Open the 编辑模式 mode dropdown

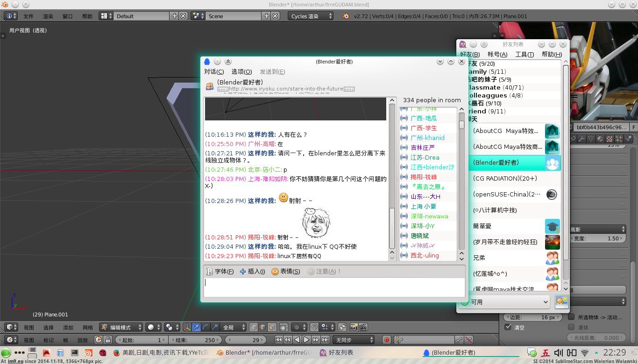[121, 327]
